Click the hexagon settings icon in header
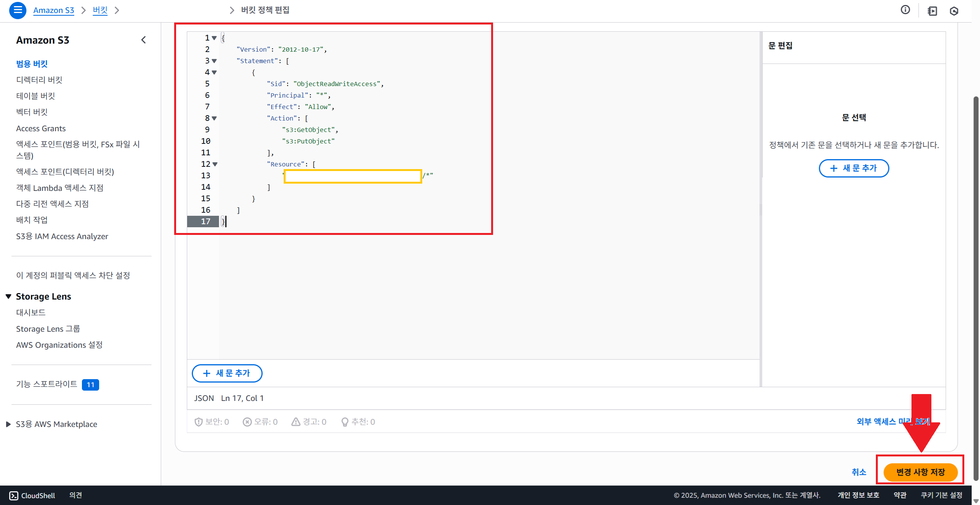Image resolution: width=980 pixels, height=505 pixels. 954,11
